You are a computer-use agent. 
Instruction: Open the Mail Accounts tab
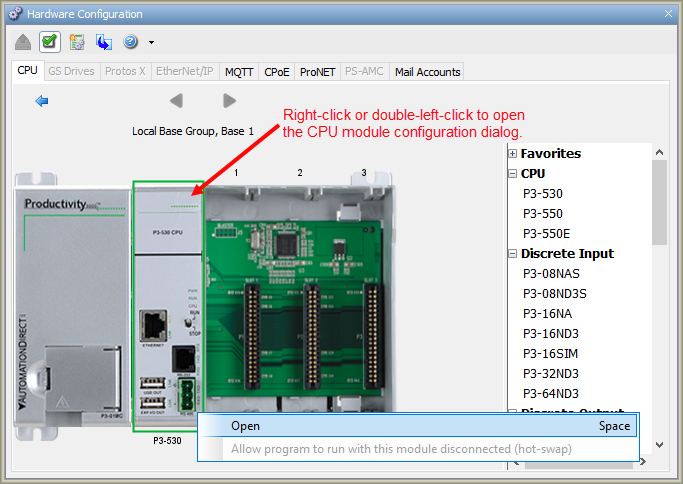click(x=427, y=72)
